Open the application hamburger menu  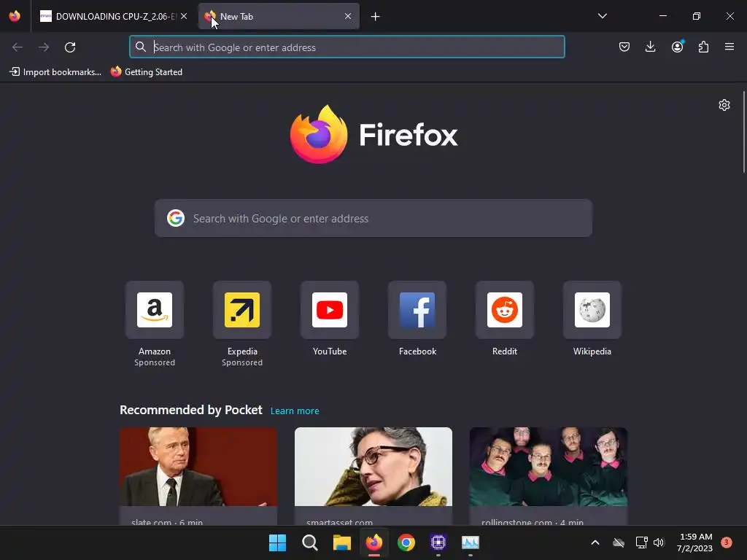[729, 47]
